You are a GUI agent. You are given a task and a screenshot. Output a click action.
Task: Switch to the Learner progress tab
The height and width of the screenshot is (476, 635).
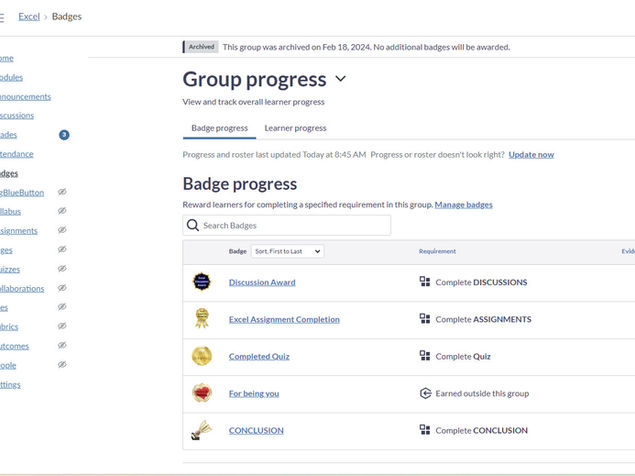[x=295, y=128]
